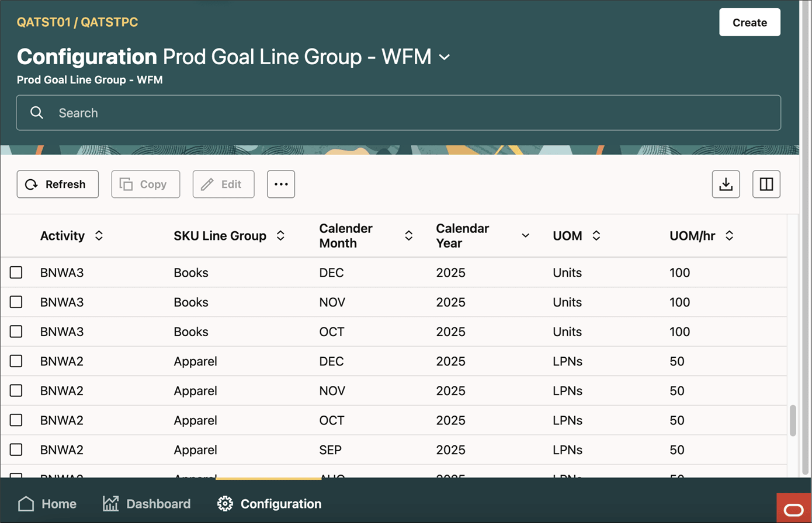Open the three-dots more actions menu
Image resolution: width=812 pixels, height=523 pixels.
pos(281,184)
